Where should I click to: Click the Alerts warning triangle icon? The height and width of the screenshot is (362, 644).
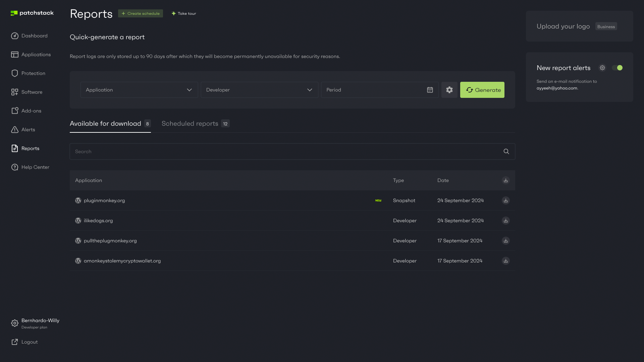15,130
